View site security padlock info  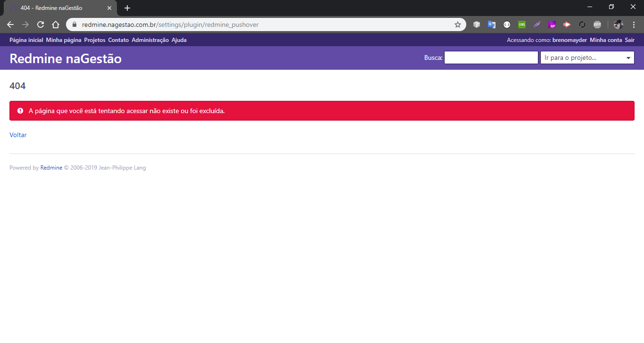pos(74,24)
